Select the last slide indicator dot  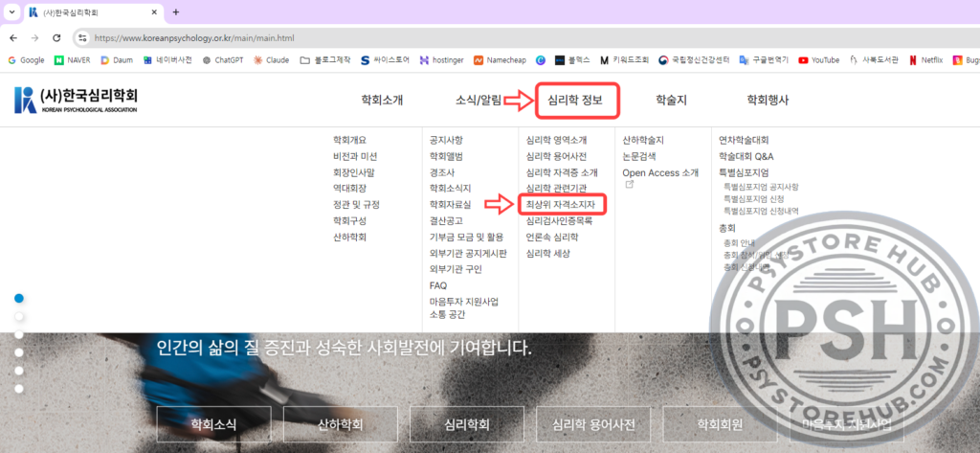click(18, 388)
